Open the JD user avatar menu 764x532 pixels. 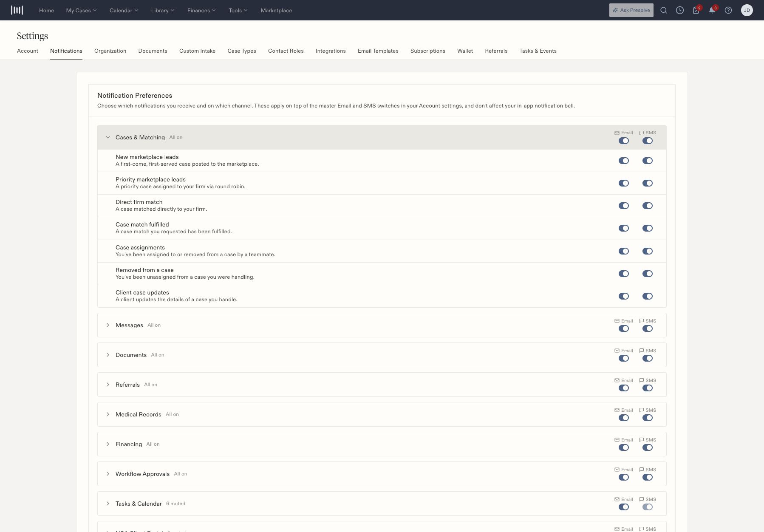click(747, 10)
